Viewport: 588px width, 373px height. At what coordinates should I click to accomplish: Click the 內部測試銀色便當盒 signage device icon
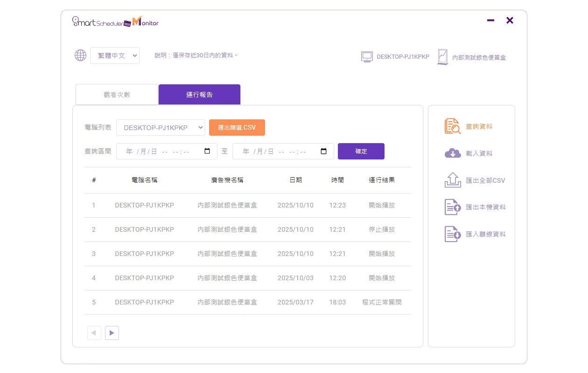[442, 57]
